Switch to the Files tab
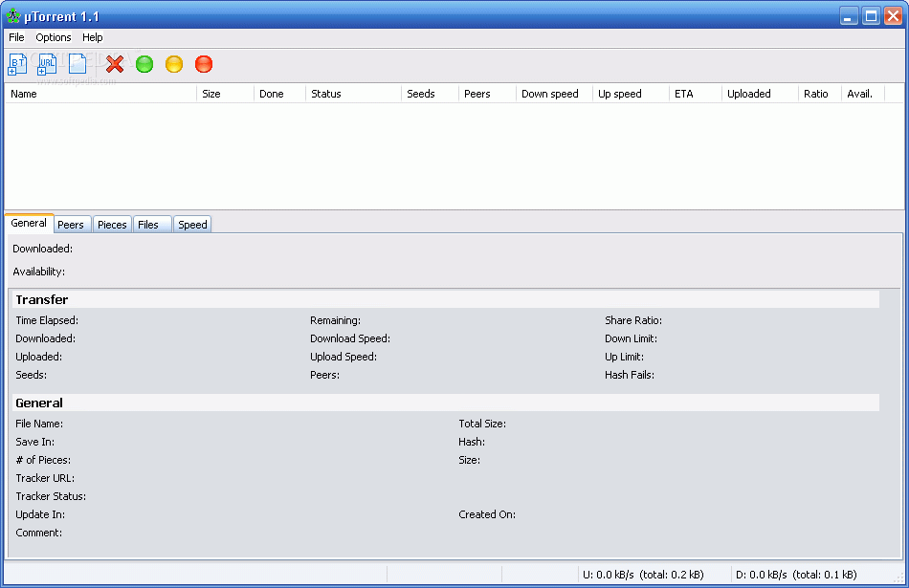The width and height of the screenshot is (909, 588). 148,225
